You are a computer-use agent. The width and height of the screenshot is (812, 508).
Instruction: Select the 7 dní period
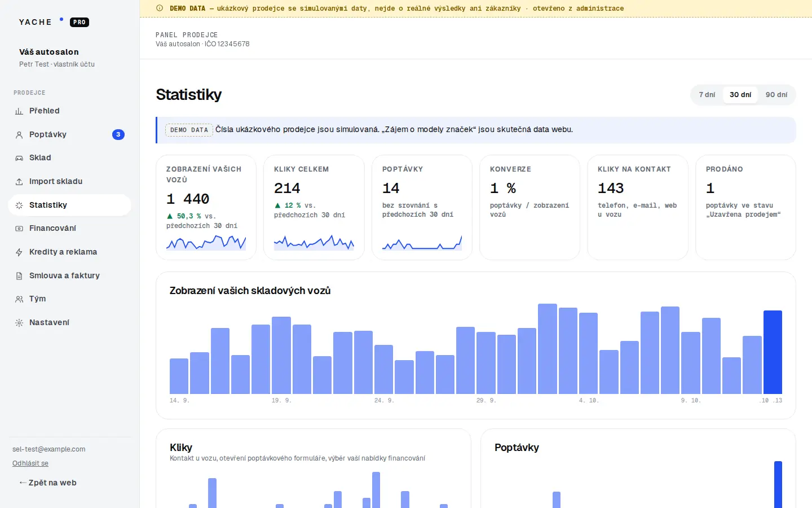point(707,95)
